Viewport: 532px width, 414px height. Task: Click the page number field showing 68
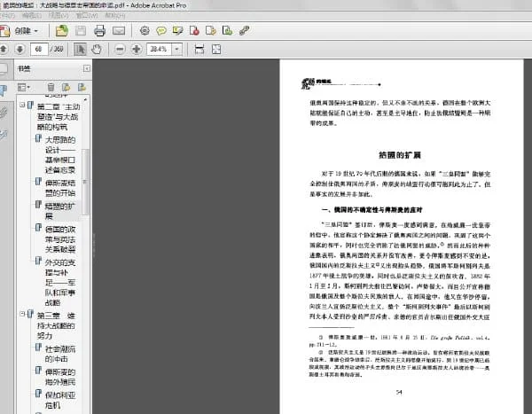tap(39, 50)
